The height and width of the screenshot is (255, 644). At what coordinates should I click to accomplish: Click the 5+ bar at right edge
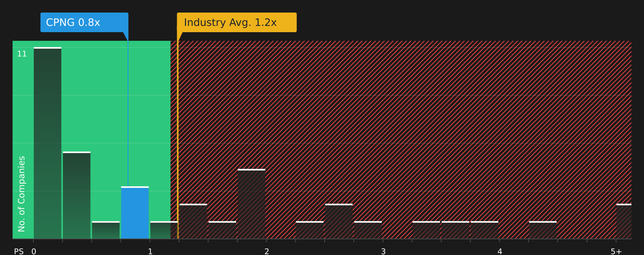coord(624,221)
